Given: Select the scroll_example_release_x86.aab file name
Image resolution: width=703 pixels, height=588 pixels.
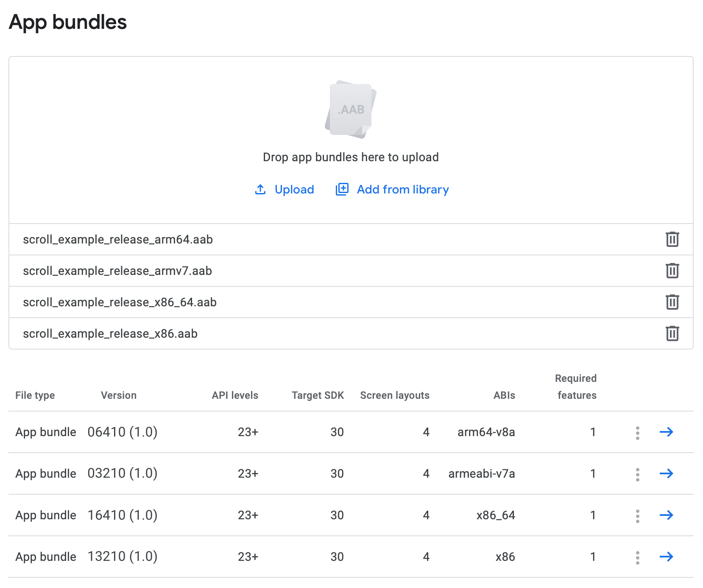Looking at the screenshot, I should tap(110, 333).
